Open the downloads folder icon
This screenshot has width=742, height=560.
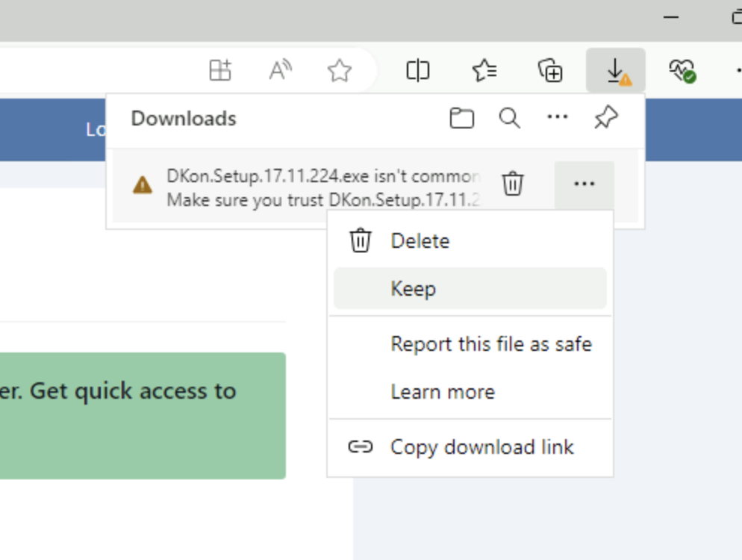[461, 118]
